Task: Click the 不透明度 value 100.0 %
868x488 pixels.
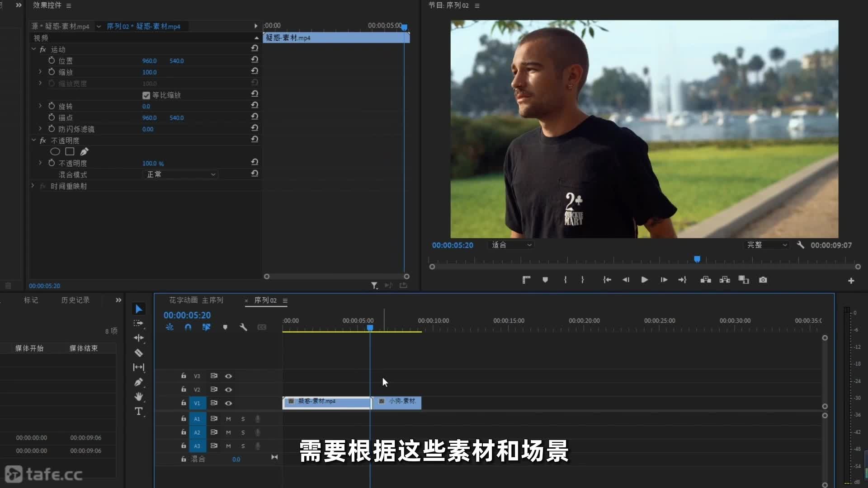Action: click(153, 164)
